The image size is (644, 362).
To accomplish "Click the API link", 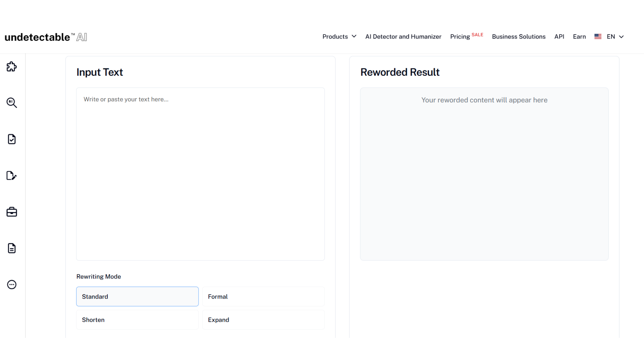I will (559, 37).
